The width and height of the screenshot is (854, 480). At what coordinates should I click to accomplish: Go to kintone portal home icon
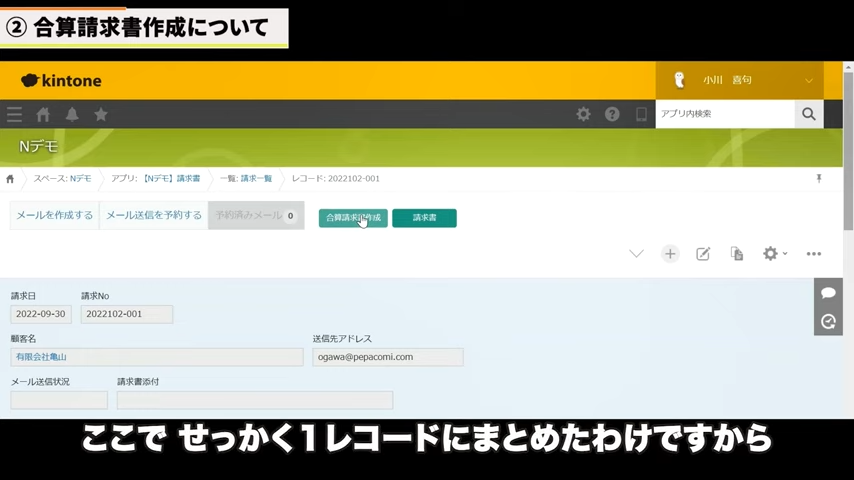pos(43,114)
